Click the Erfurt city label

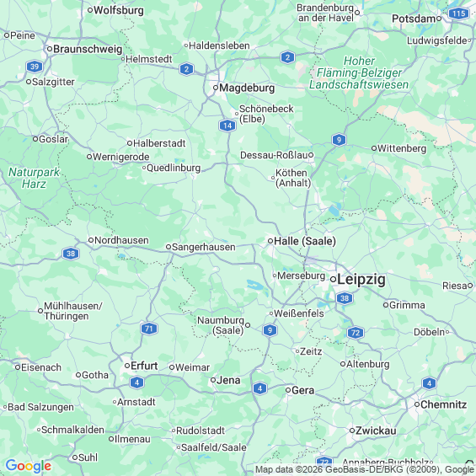[x=144, y=366]
